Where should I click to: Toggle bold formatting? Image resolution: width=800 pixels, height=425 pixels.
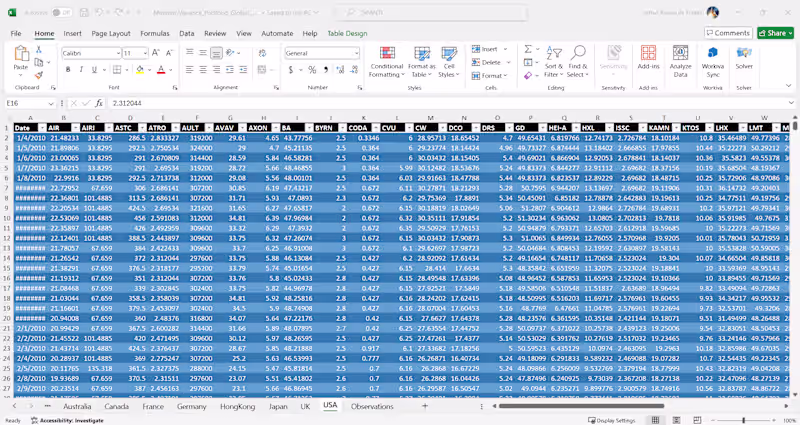tap(66, 70)
